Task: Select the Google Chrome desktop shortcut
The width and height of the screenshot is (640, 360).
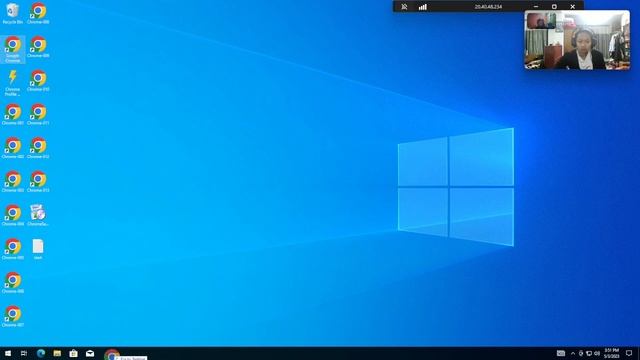Action: pos(13,49)
